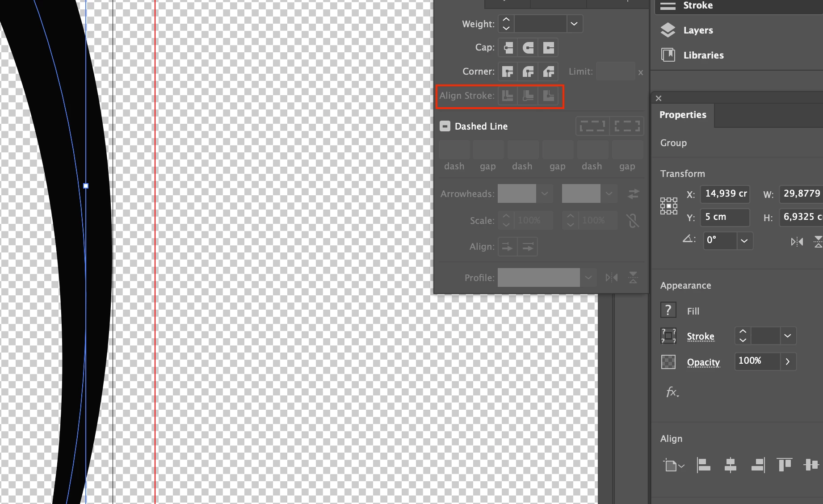Edit the Opacity 100% field
The image size is (823, 504).
(x=758, y=361)
